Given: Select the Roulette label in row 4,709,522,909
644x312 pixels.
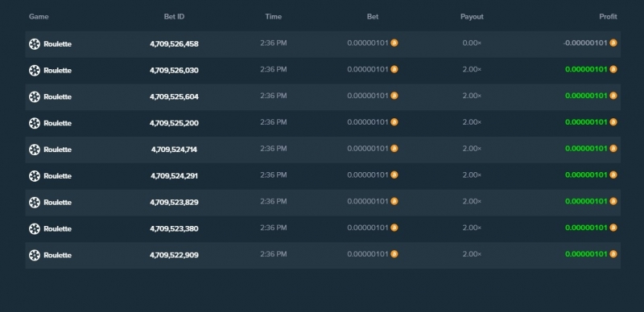Looking at the screenshot, I should [57, 255].
